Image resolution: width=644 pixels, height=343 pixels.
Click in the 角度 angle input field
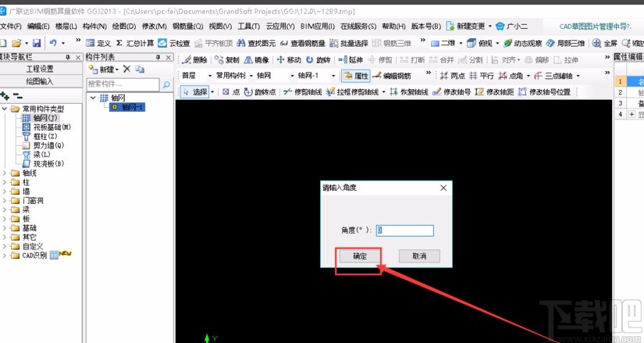405,230
